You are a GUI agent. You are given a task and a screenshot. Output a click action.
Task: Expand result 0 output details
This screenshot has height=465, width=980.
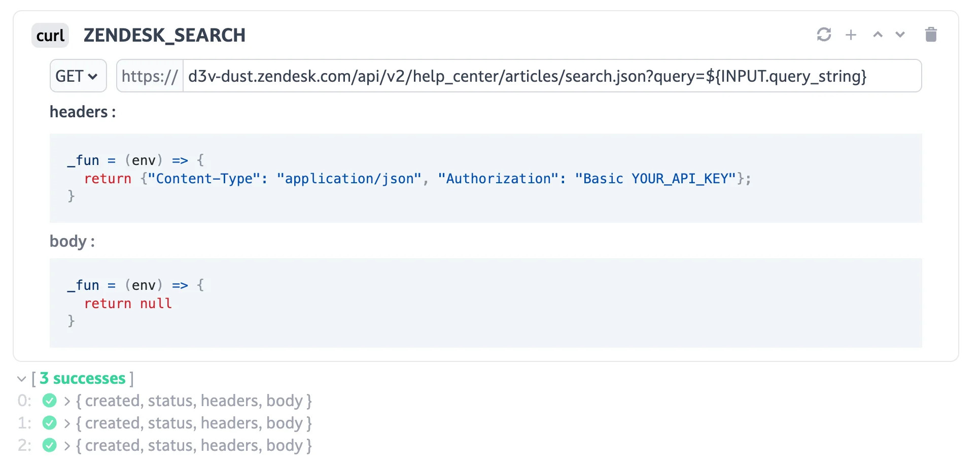66,401
